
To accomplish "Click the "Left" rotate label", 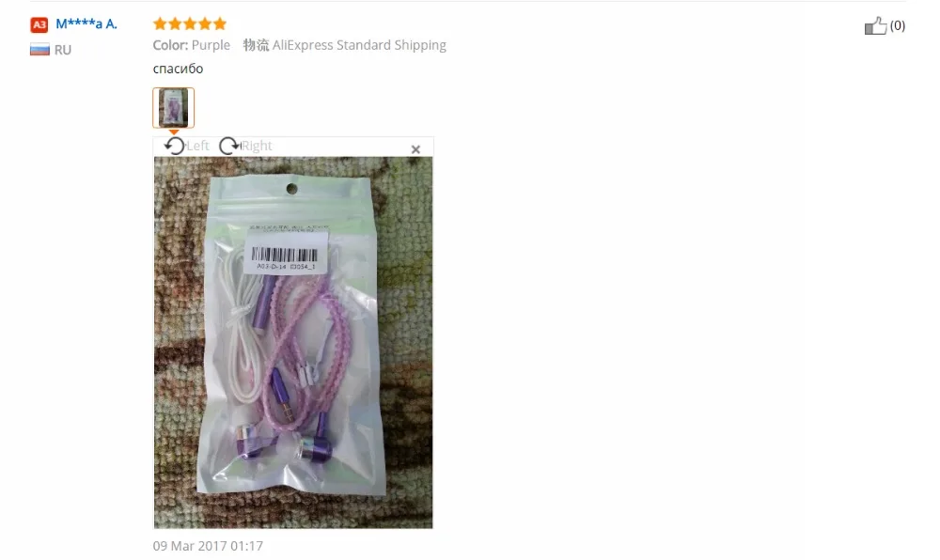I will 197,147.
